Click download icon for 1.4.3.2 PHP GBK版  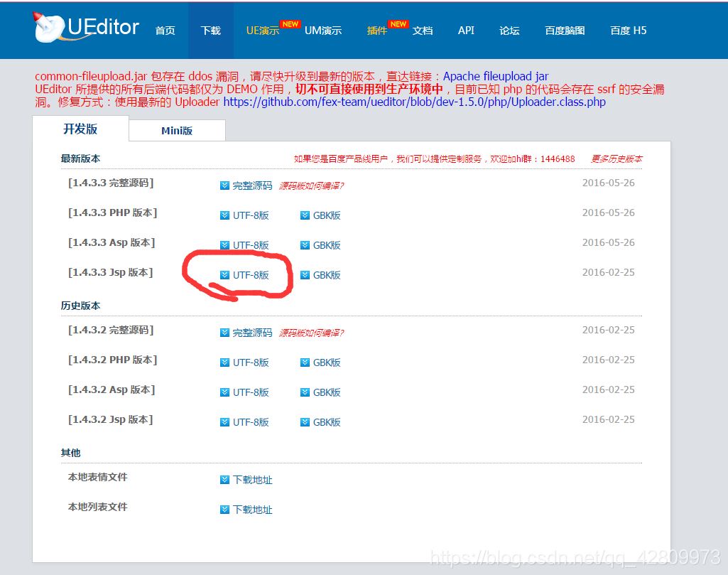[305, 362]
